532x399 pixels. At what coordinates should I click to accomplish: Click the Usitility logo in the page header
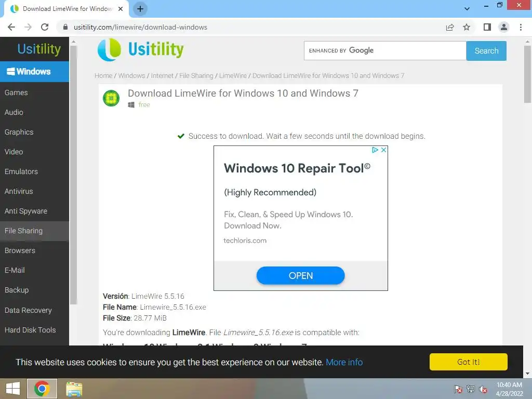click(140, 49)
